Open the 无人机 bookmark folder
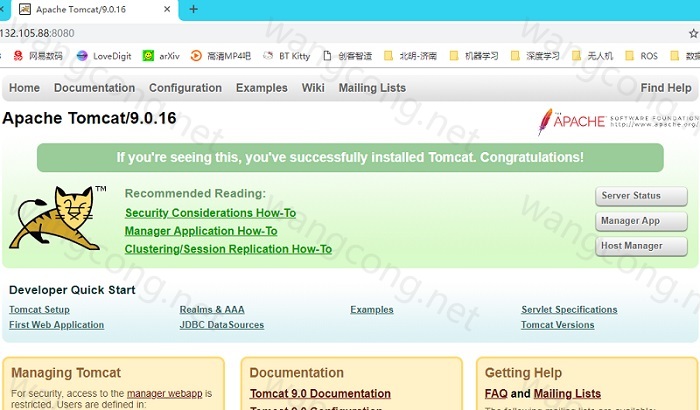Image resolution: width=700 pixels, height=410 pixels. pos(592,56)
